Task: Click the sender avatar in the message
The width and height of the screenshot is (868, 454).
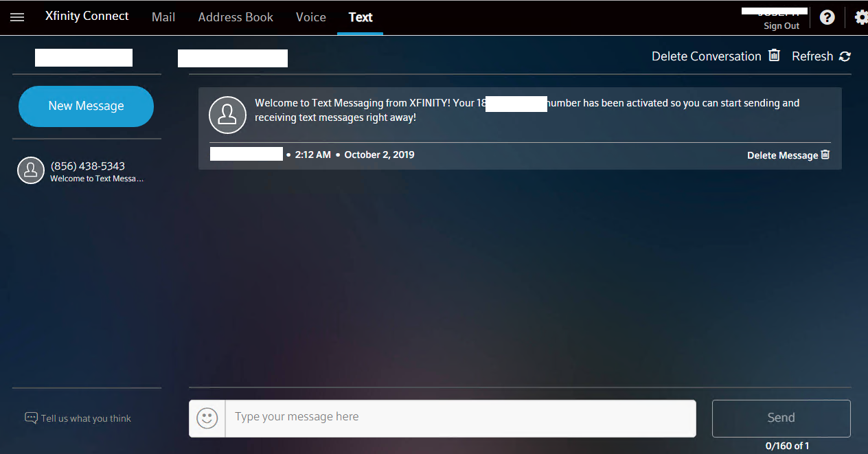Action: [x=227, y=115]
